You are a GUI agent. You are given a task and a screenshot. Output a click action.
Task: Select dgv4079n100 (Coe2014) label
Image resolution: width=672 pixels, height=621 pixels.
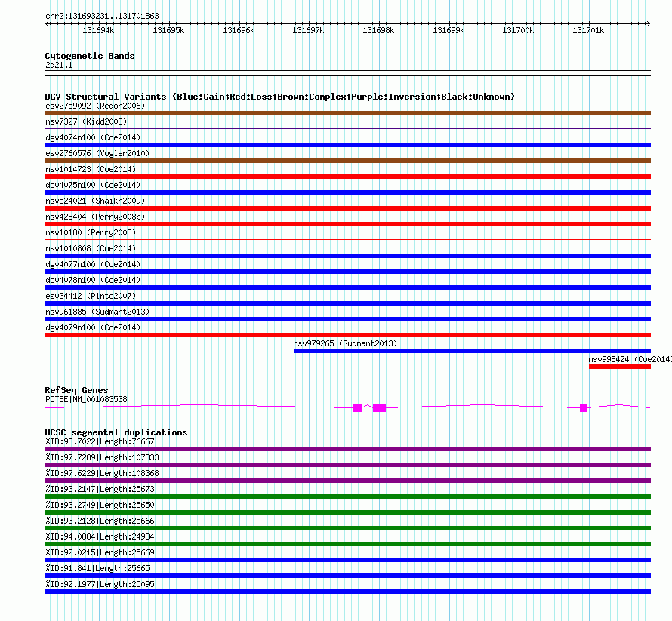point(93,327)
